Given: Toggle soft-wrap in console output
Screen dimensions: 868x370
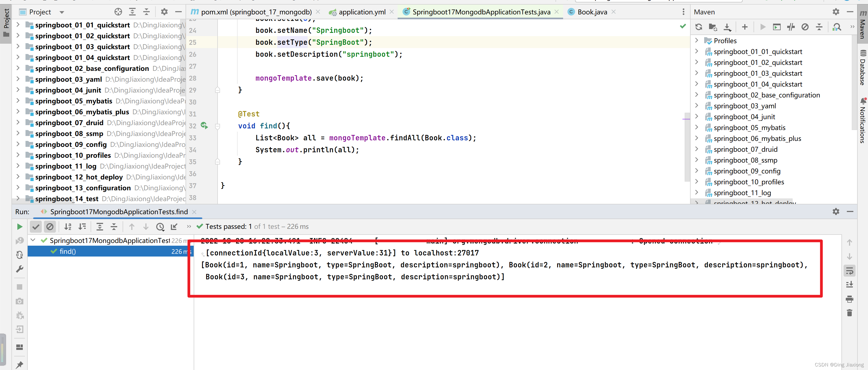Looking at the screenshot, I should point(849,270).
